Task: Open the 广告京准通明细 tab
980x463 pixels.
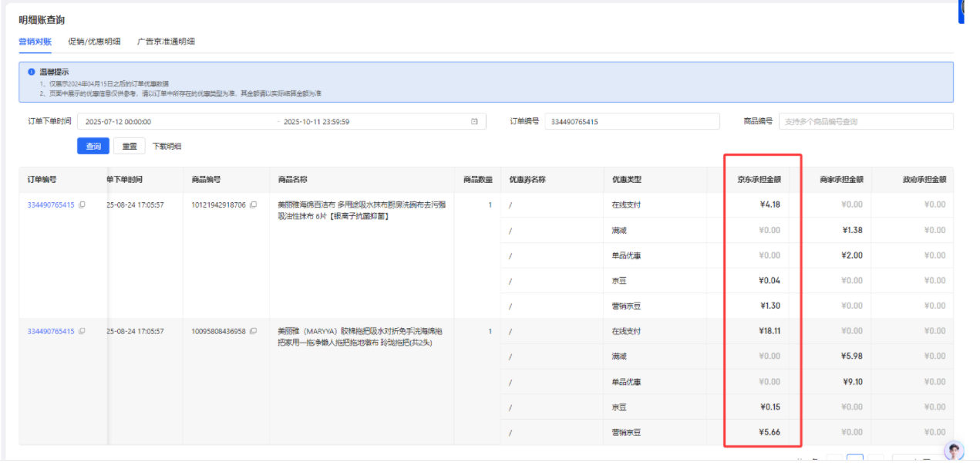Action: (166, 42)
